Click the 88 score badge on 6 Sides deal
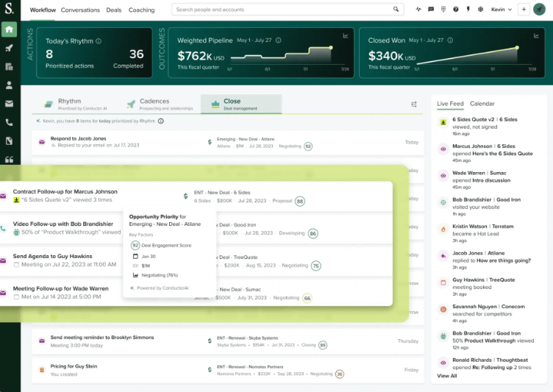The width and height of the screenshot is (553, 392). pyautogui.click(x=300, y=201)
